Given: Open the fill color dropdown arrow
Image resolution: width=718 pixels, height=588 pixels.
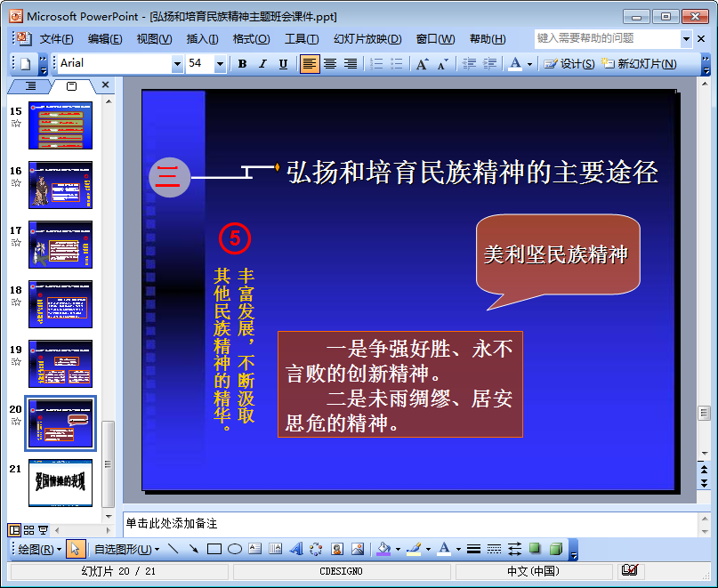Looking at the screenshot, I should pos(398,549).
